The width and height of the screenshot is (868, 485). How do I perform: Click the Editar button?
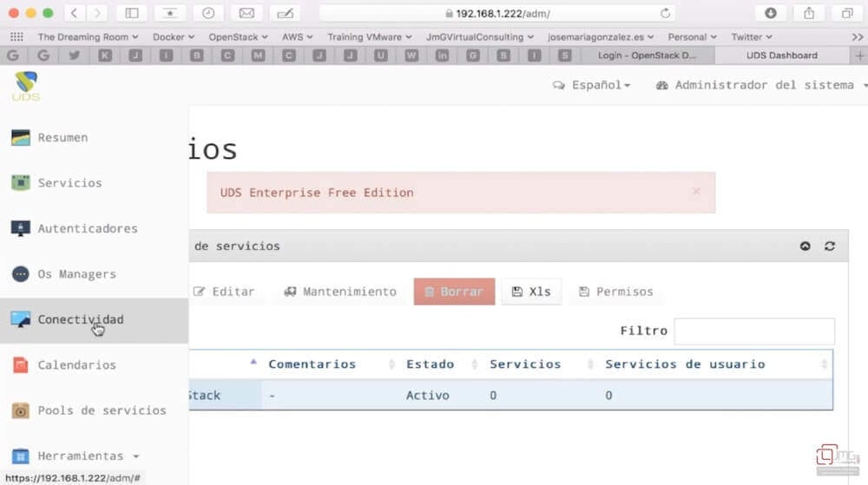click(224, 292)
